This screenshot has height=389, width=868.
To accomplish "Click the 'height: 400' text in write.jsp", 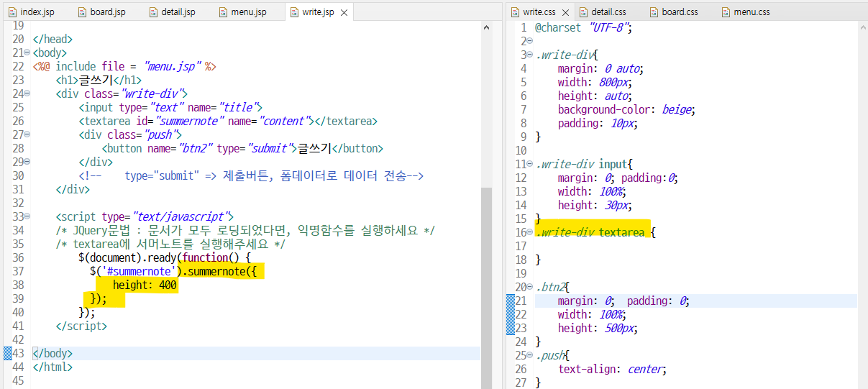I will point(145,285).
